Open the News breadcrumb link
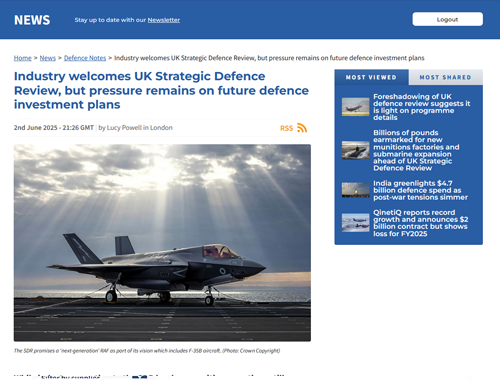This screenshot has width=500, height=380. (x=48, y=58)
